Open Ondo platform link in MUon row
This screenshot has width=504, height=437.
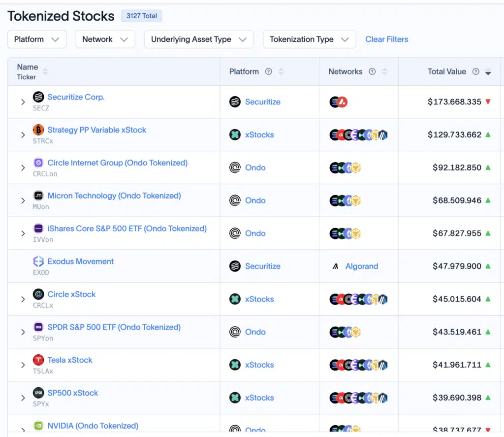tap(255, 200)
